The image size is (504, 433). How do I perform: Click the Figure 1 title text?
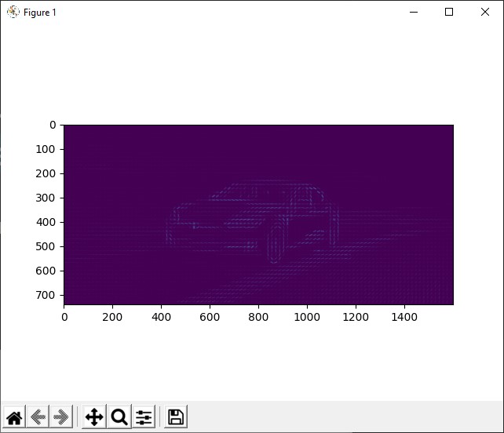pos(40,13)
